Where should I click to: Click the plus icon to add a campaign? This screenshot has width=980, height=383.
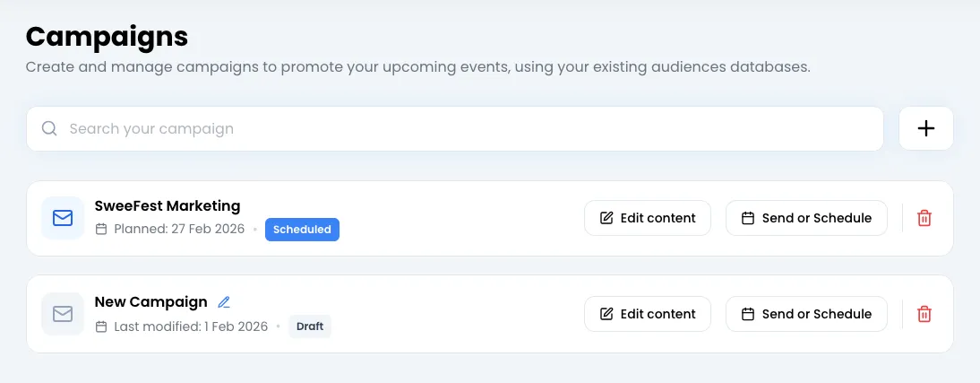926,128
